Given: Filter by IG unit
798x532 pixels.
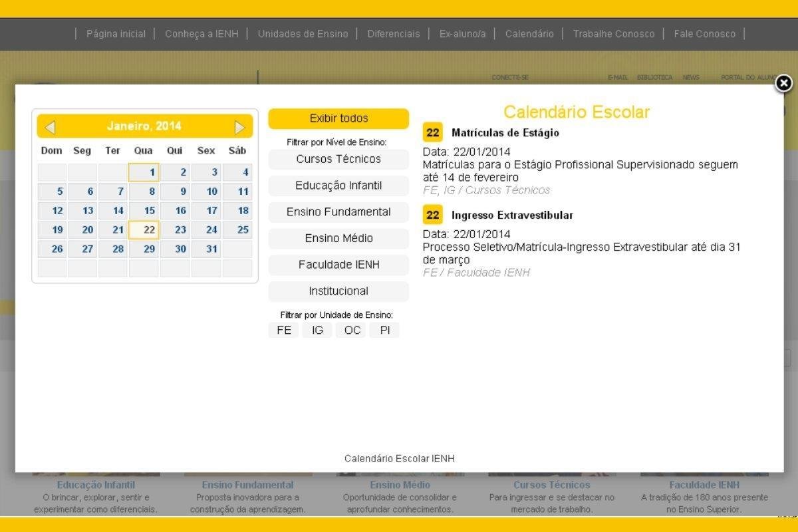Looking at the screenshot, I should pyautogui.click(x=317, y=331).
